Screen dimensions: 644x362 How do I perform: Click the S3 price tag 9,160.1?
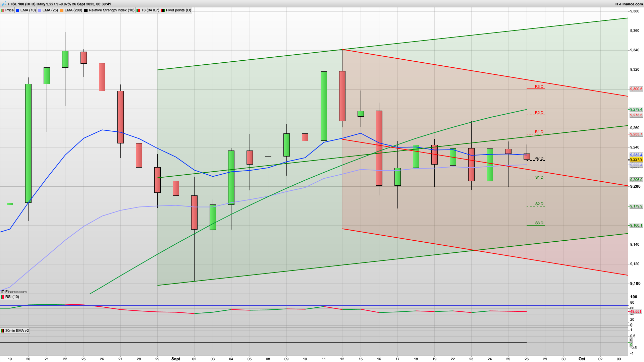pos(636,226)
